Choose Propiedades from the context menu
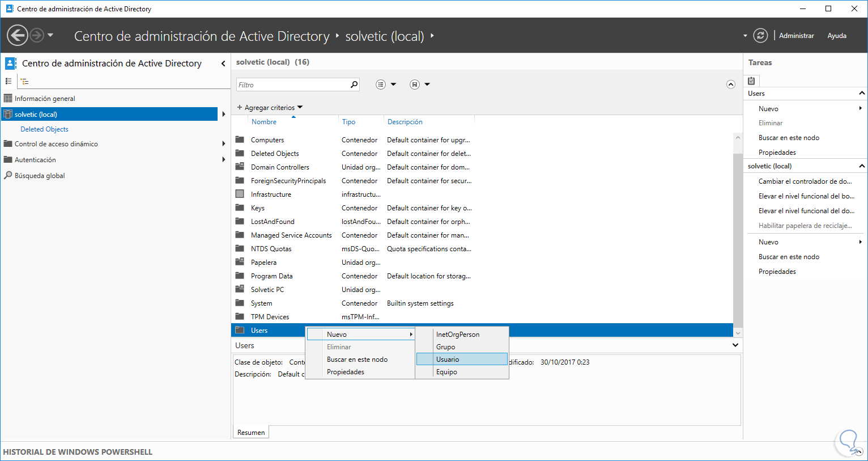Image resolution: width=868 pixels, height=461 pixels. pos(346,372)
